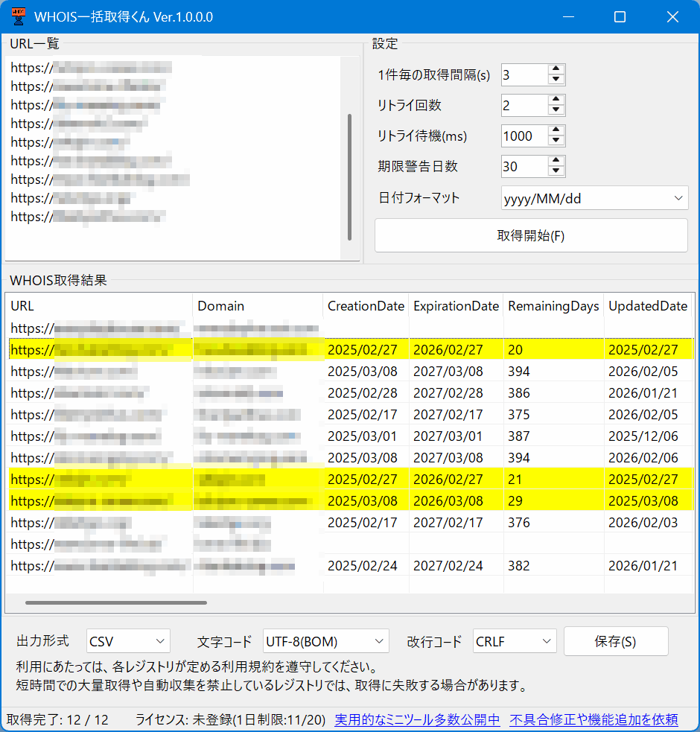Edit the 期限警告日数 input showing 30

[x=521, y=166]
